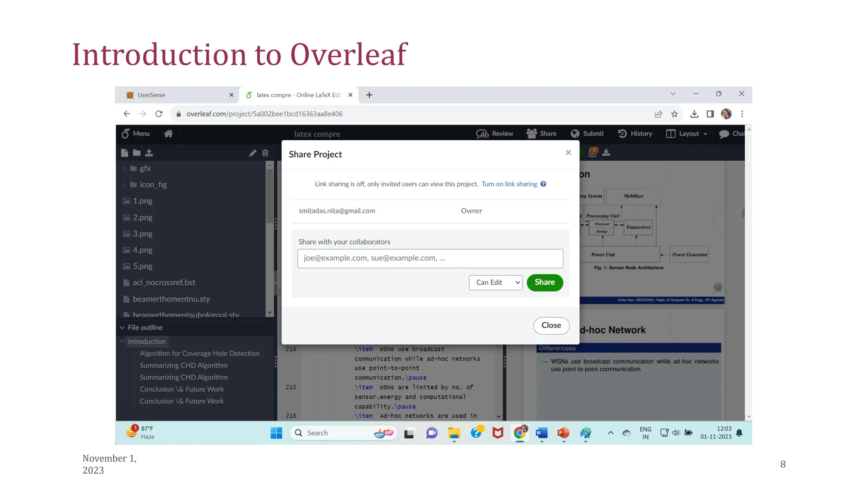Open Chrome profile avatar

726,114
